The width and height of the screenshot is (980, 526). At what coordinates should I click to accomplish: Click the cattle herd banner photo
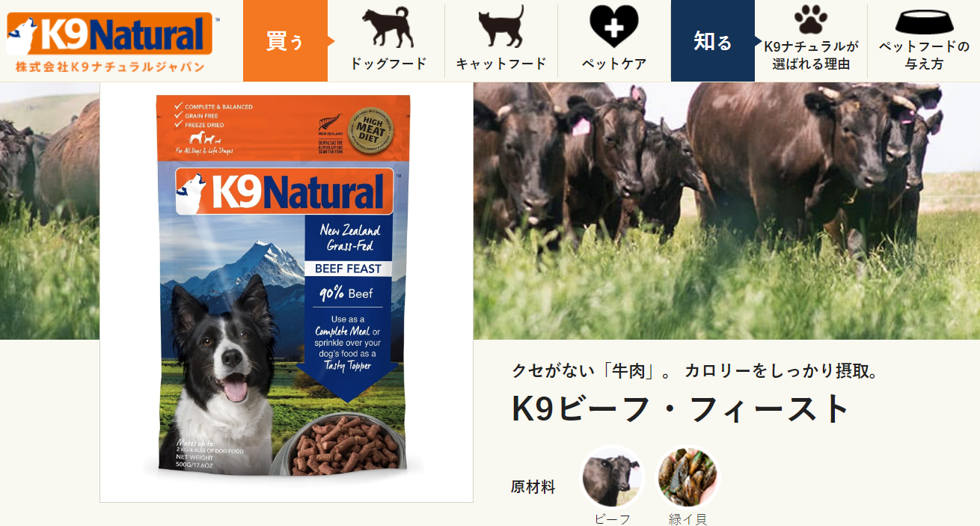(726, 210)
